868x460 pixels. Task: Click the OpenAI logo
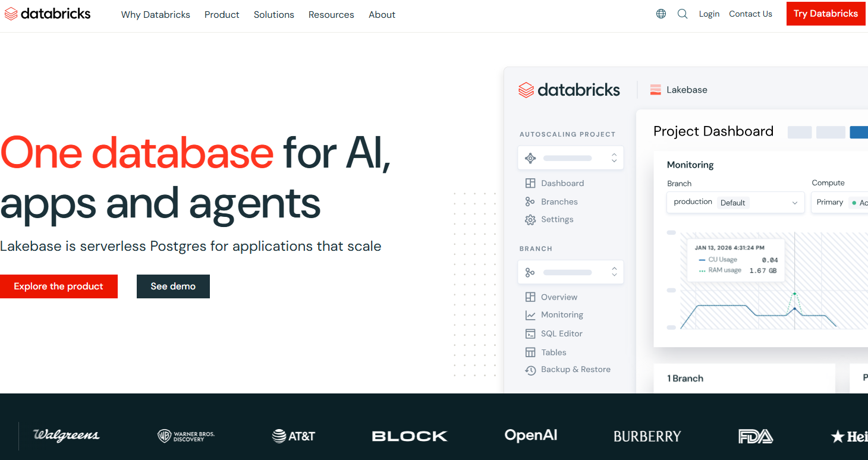[531, 435]
